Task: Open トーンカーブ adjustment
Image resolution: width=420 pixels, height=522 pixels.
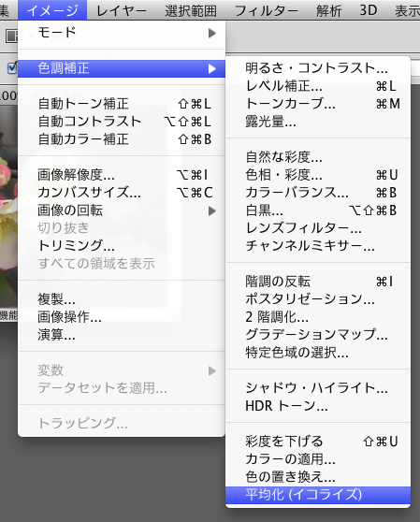Action: [x=318, y=104]
